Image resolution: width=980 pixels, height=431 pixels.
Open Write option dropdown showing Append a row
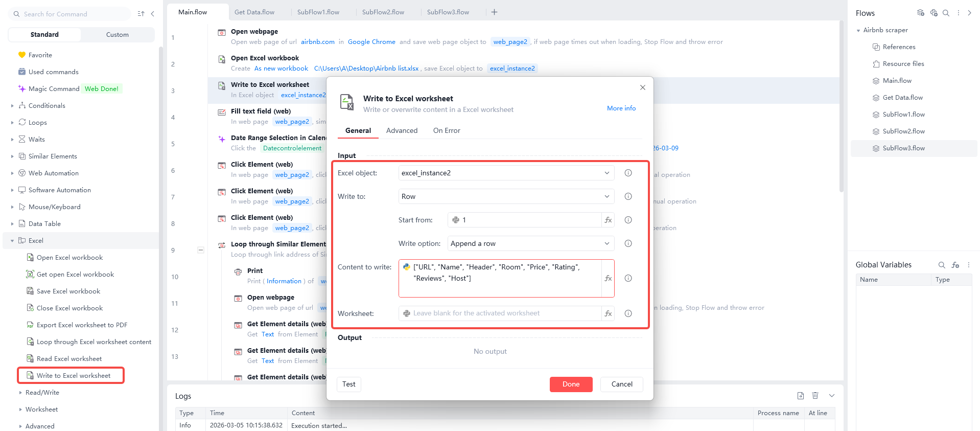click(x=531, y=243)
